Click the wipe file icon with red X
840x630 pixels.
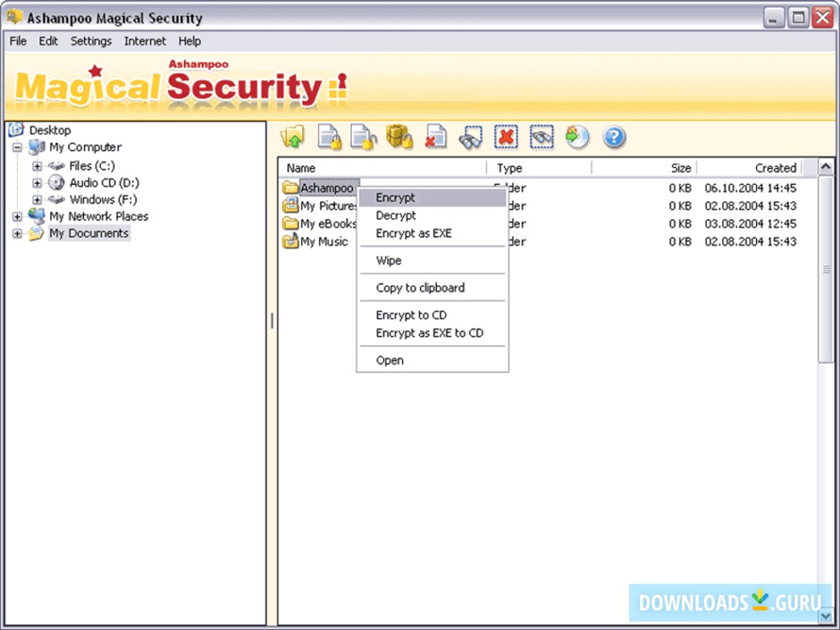point(435,137)
